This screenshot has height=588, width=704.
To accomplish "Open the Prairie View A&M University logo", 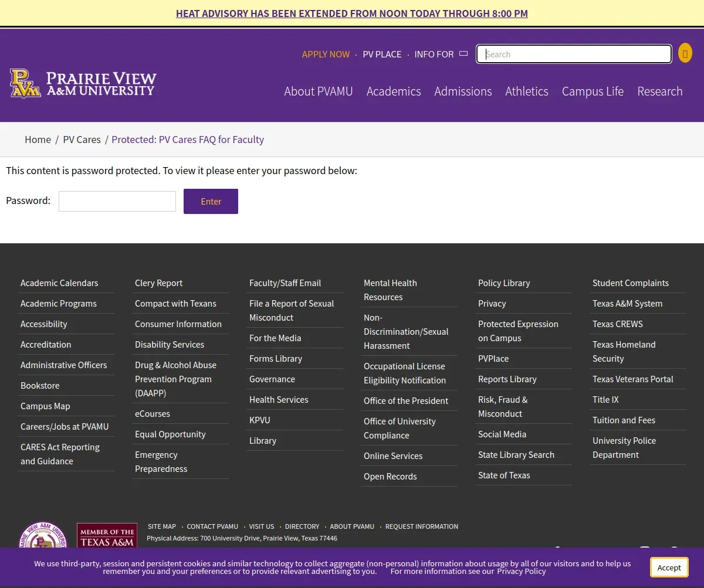I will point(83,83).
